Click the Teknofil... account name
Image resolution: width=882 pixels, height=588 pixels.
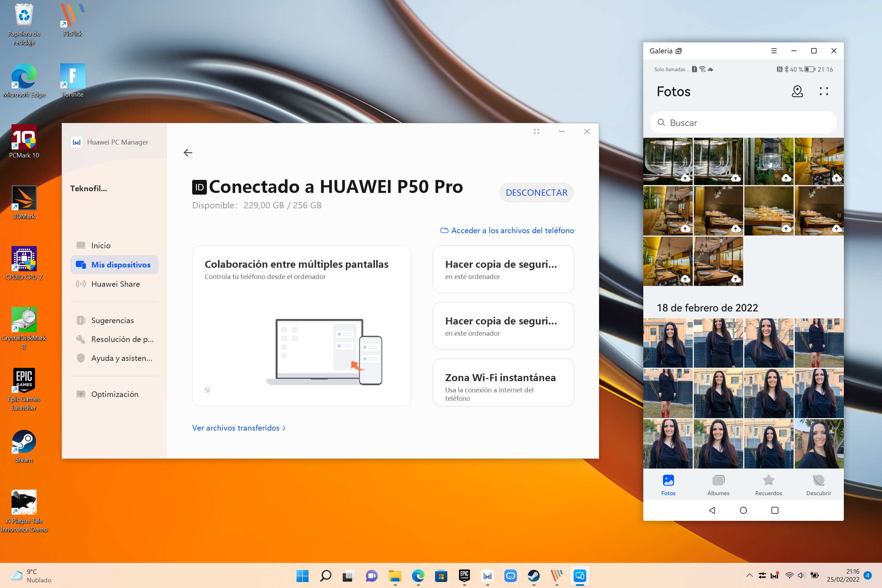(89, 188)
